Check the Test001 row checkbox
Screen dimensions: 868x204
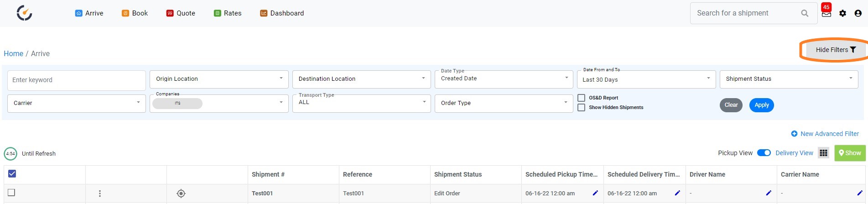click(x=11, y=193)
